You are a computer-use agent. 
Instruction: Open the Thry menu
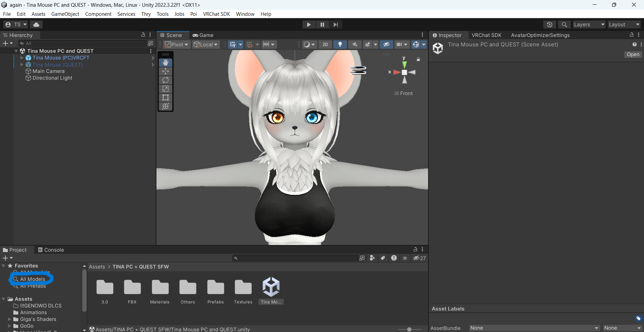point(146,14)
